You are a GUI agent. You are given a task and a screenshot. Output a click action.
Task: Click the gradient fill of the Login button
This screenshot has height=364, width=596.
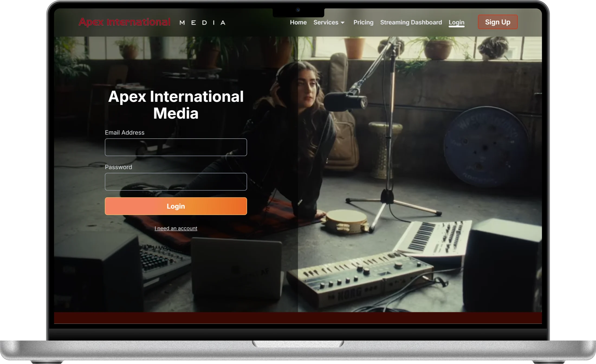[x=176, y=206]
